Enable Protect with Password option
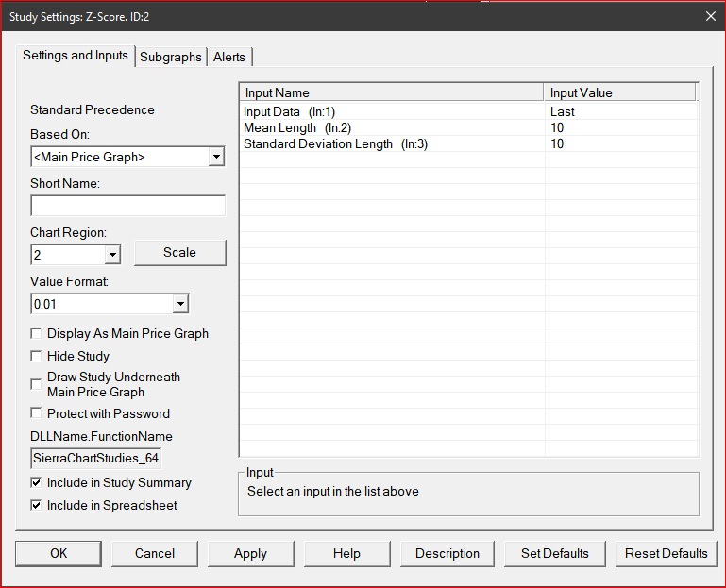This screenshot has width=726, height=588. pyautogui.click(x=37, y=413)
